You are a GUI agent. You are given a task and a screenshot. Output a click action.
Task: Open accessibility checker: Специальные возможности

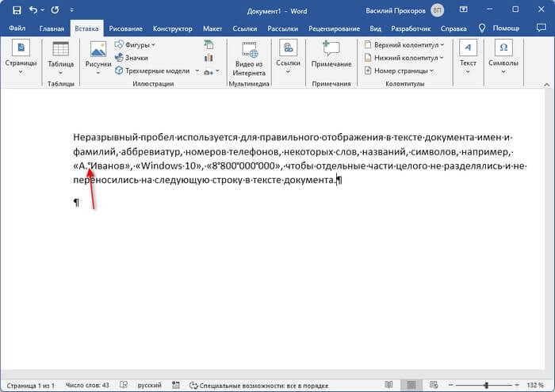258,386
